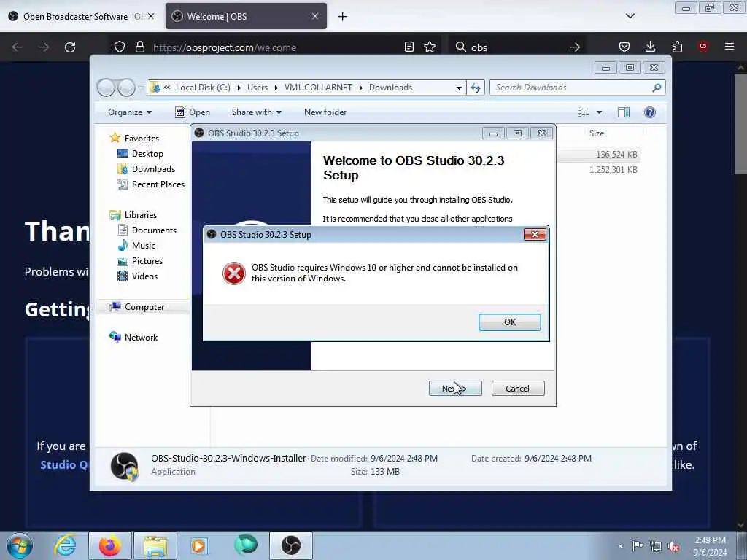The image size is (747, 560).
Task: Select Downloads in the navigation pane
Action: point(153,169)
